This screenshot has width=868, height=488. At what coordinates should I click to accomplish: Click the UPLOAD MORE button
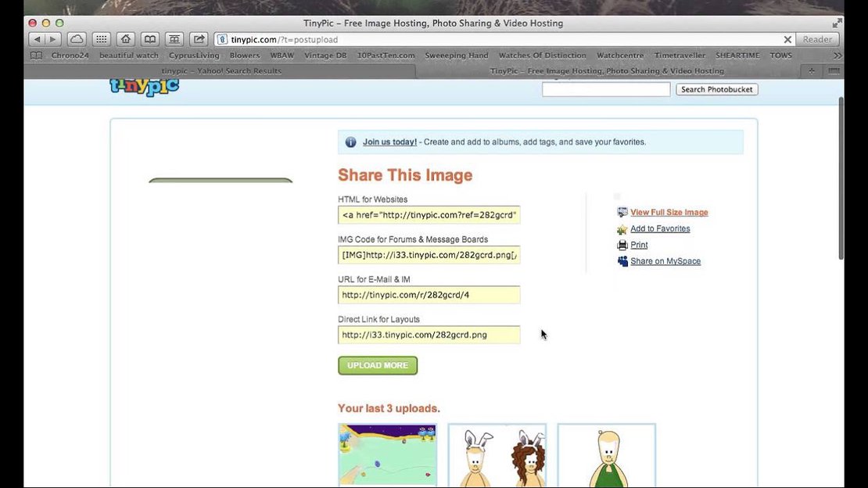pos(378,364)
